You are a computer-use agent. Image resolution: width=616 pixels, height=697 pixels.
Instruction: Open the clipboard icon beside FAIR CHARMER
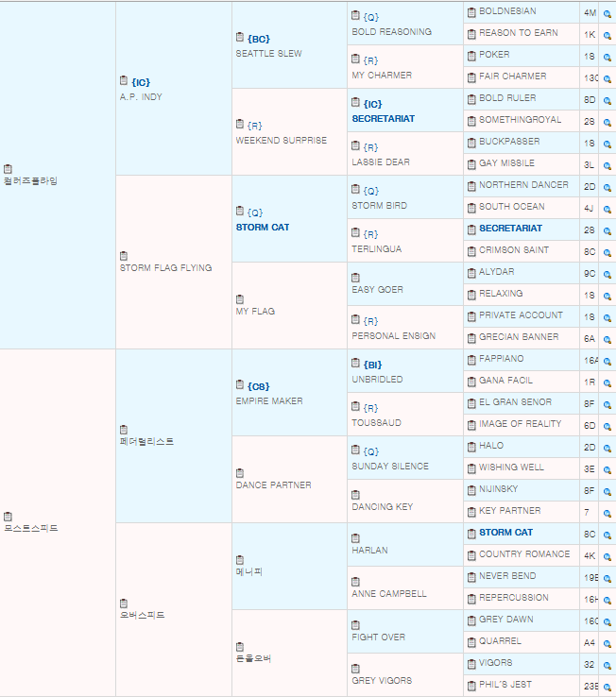pyautogui.click(x=471, y=77)
